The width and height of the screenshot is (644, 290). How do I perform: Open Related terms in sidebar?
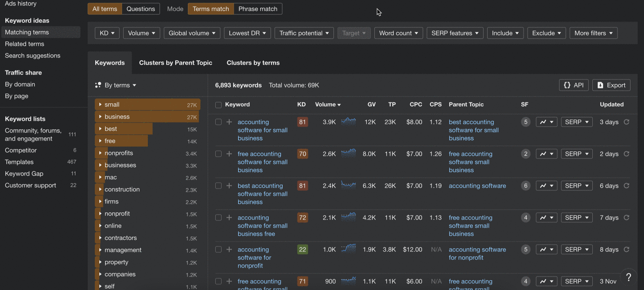25,44
